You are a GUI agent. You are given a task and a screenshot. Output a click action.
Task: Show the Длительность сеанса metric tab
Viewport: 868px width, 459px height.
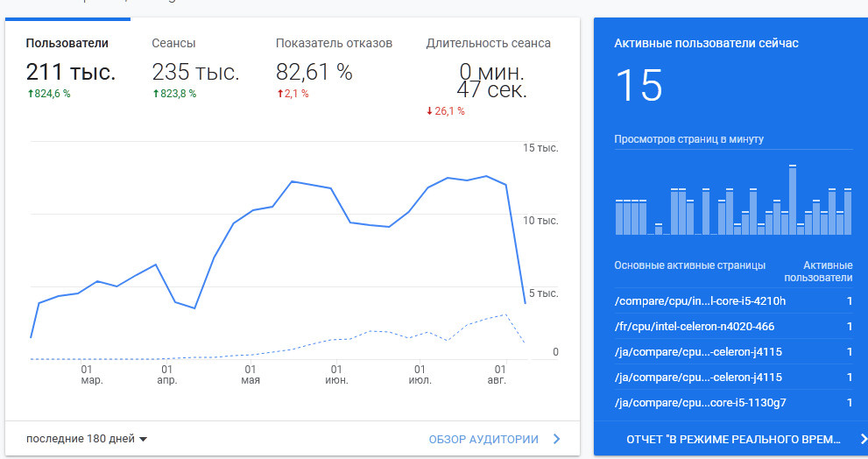click(488, 43)
